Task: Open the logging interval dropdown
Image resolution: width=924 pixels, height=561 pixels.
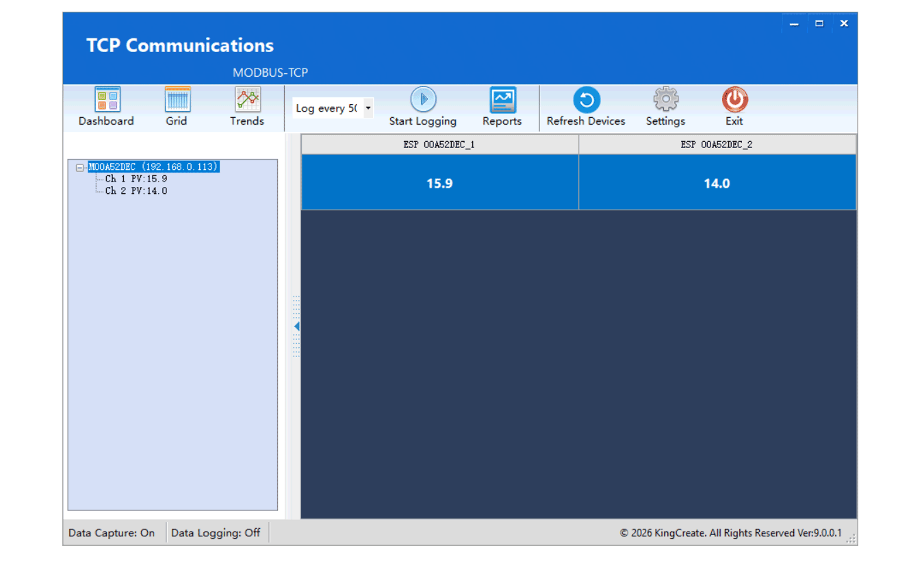Action: (368, 108)
